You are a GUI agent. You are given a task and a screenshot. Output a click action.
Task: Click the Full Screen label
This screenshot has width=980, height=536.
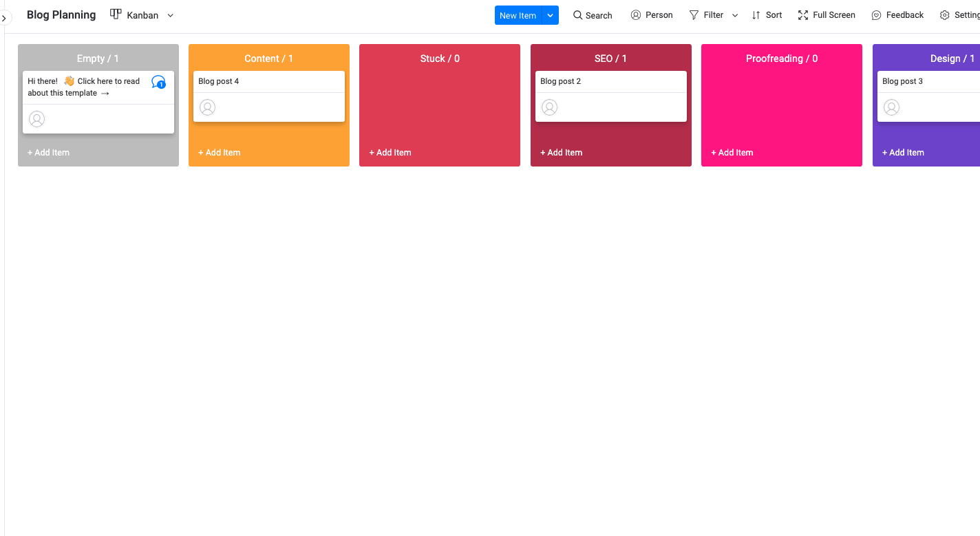(834, 15)
